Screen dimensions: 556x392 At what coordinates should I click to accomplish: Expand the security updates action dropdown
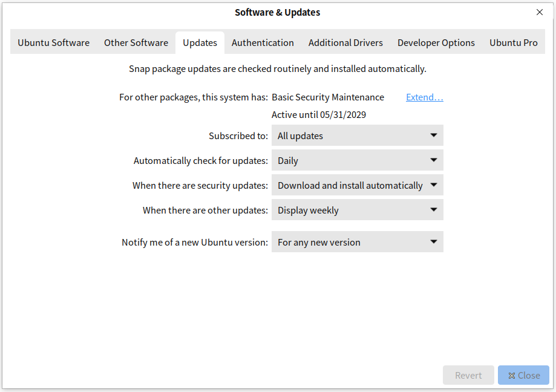pyautogui.click(x=357, y=185)
